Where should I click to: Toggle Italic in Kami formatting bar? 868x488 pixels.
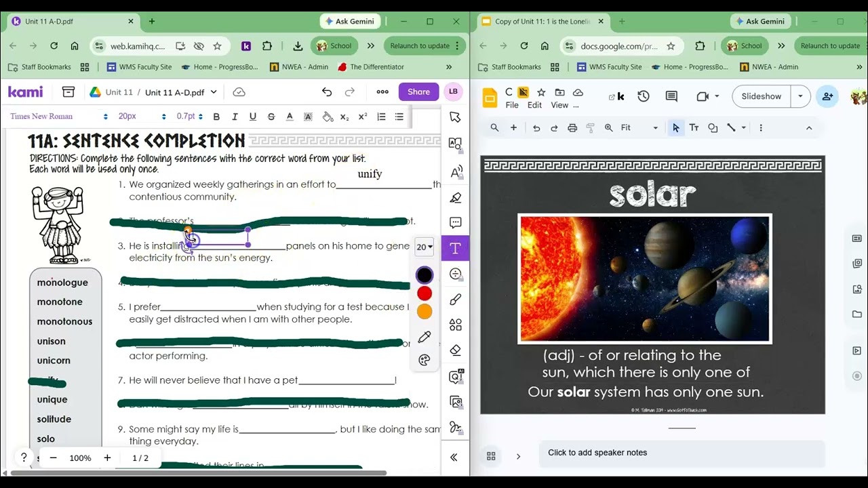[x=235, y=117]
